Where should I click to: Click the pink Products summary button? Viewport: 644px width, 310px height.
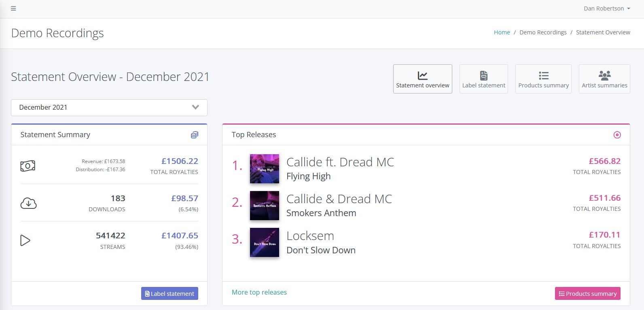[x=588, y=293]
